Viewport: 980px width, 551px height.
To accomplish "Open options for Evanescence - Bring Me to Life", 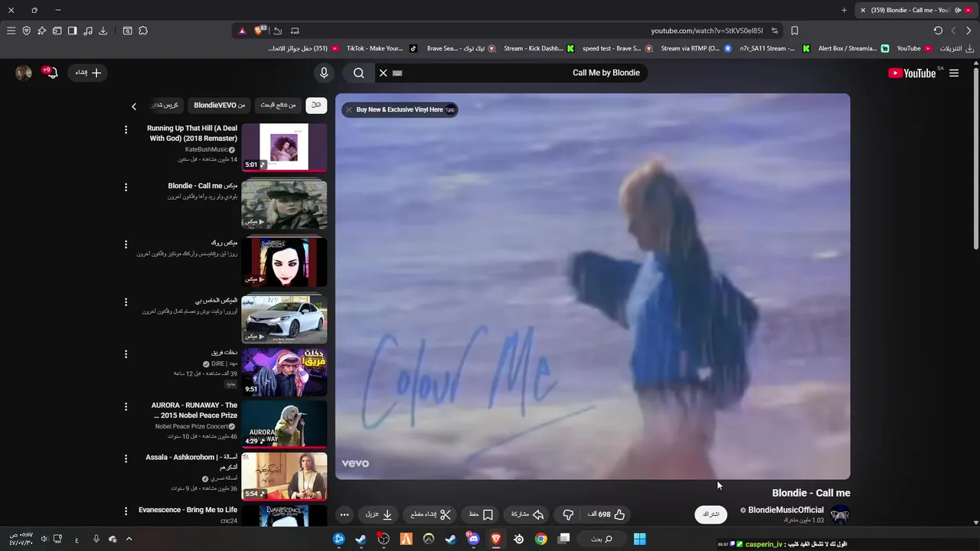I will click(x=126, y=510).
